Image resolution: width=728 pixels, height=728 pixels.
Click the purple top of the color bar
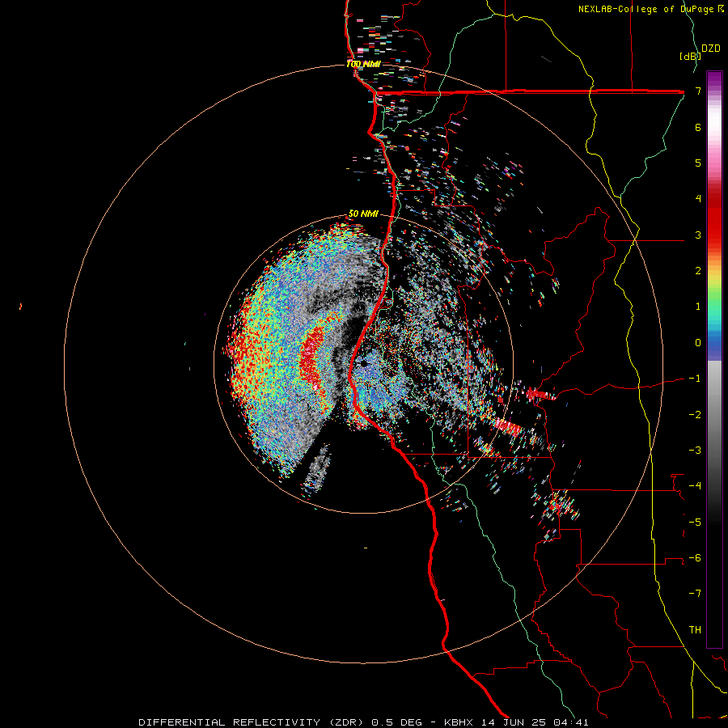(714, 79)
